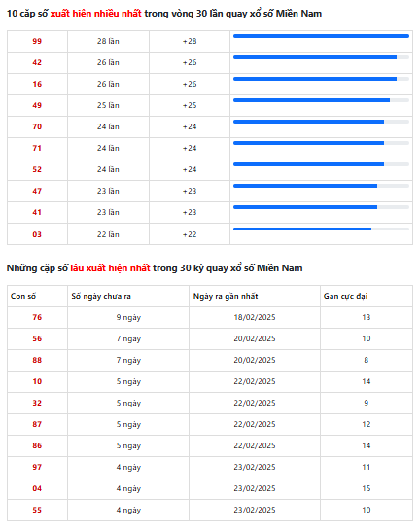Open number 04 in the overdue table
420x531 pixels.
37,488
